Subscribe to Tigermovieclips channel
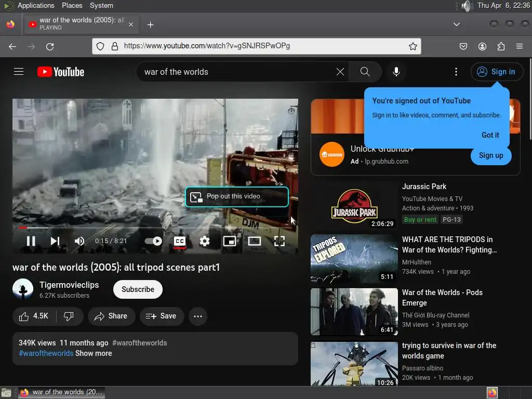This screenshot has width=532, height=399. point(138,289)
